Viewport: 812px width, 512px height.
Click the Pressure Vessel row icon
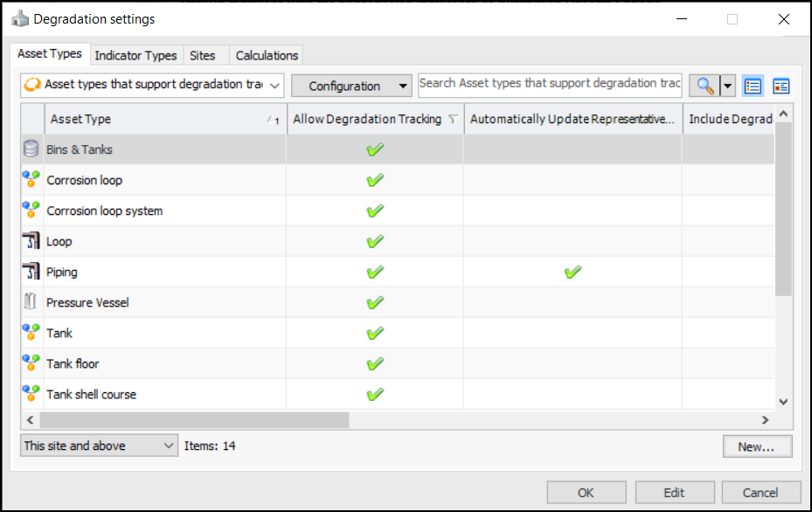point(32,302)
